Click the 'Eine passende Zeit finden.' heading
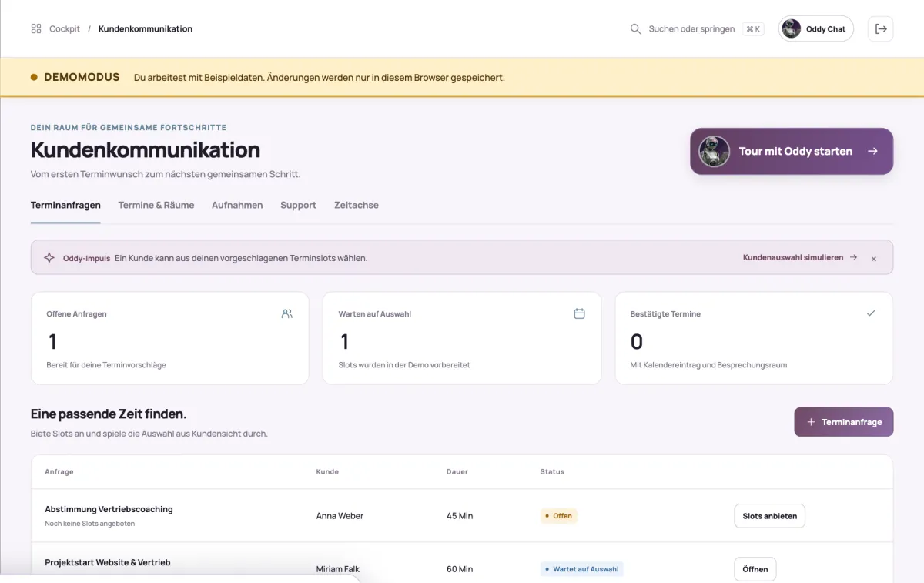924x583 pixels. (x=109, y=414)
